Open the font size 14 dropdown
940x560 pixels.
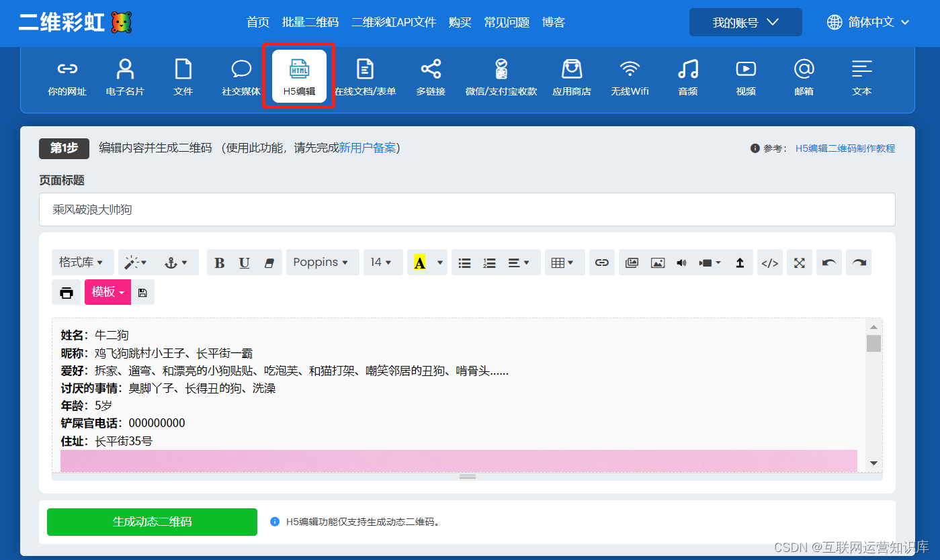pyautogui.click(x=383, y=263)
